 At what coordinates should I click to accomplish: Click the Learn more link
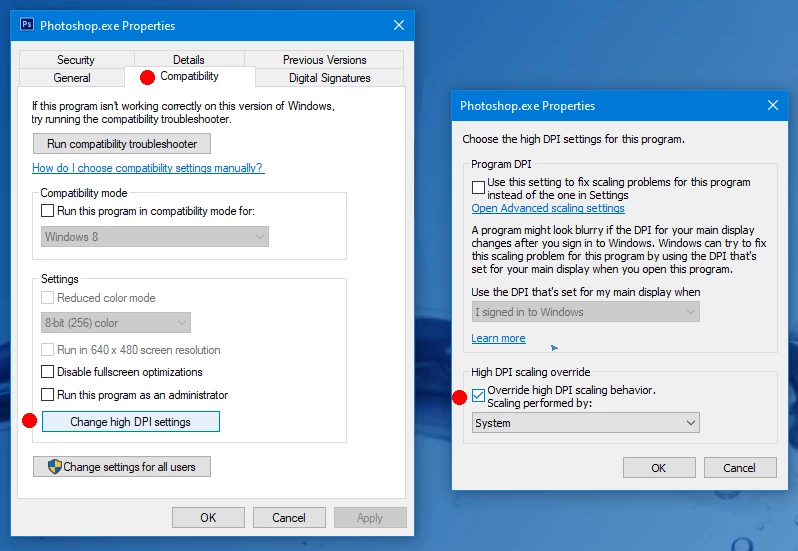[498, 338]
